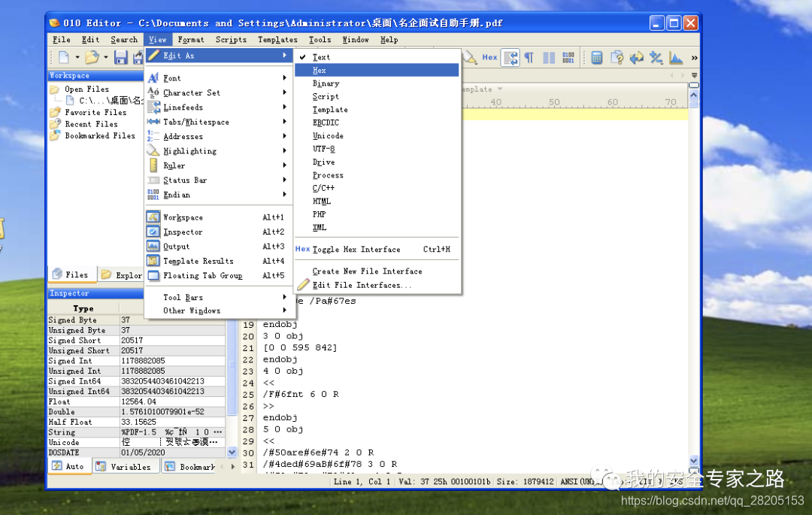The image size is (812, 515).
Task: Click the Compare Files toolbar icon
Action: 617,57
